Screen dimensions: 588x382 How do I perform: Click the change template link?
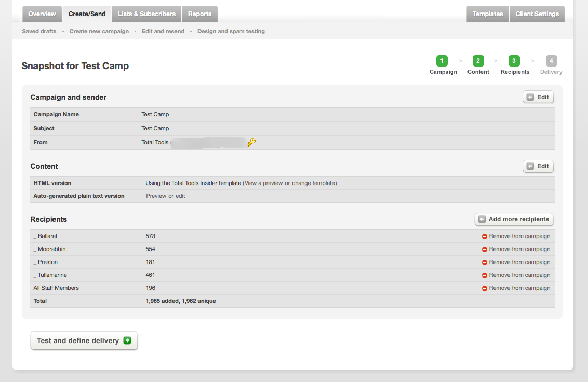click(x=313, y=183)
